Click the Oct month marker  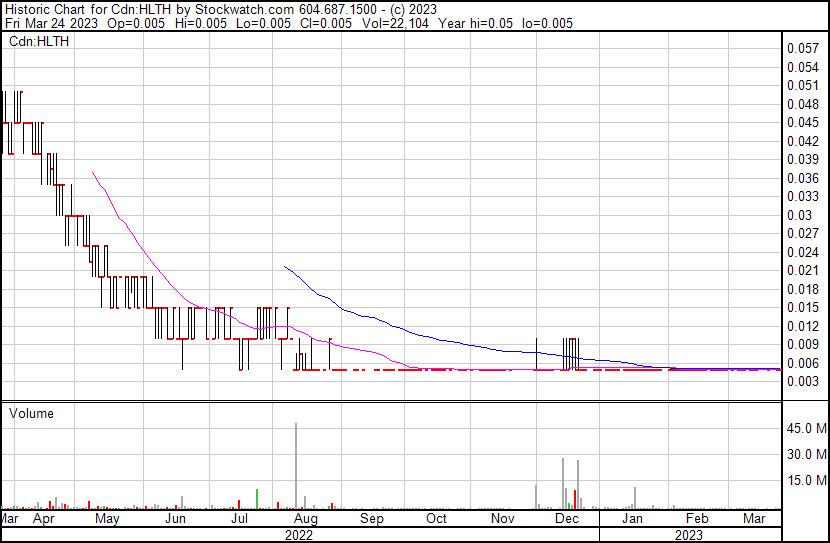[x=436, y=519]
